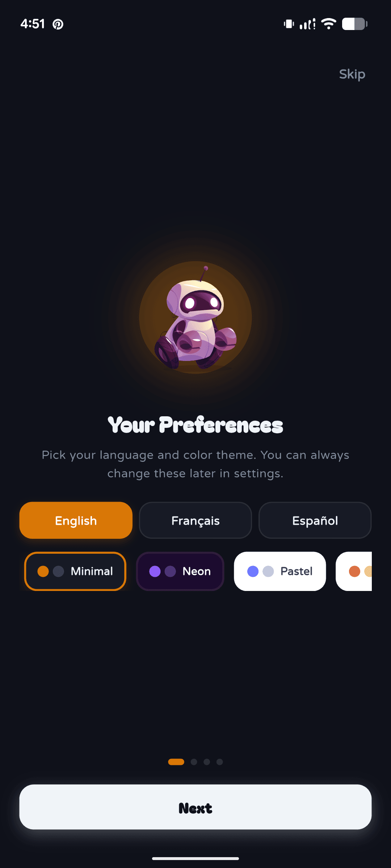Click the purple dot in the Neon theme

pos(155,571)
